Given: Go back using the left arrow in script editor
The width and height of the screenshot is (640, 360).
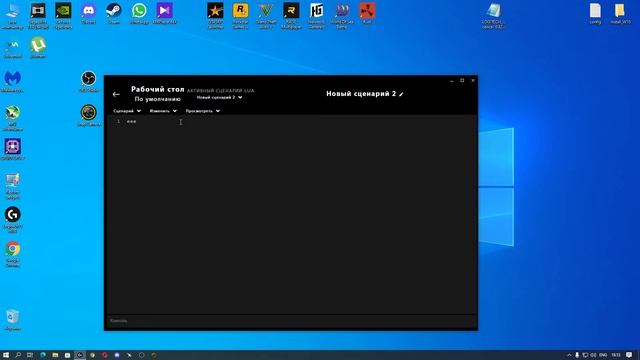Looking at the screenshot, I should (x=116, y=94).
